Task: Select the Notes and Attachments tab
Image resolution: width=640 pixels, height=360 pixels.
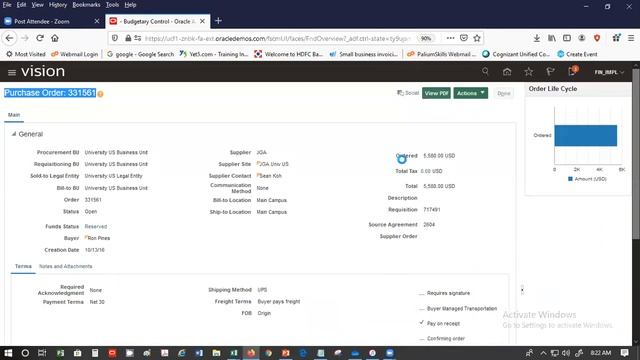Action: (66, 266)
